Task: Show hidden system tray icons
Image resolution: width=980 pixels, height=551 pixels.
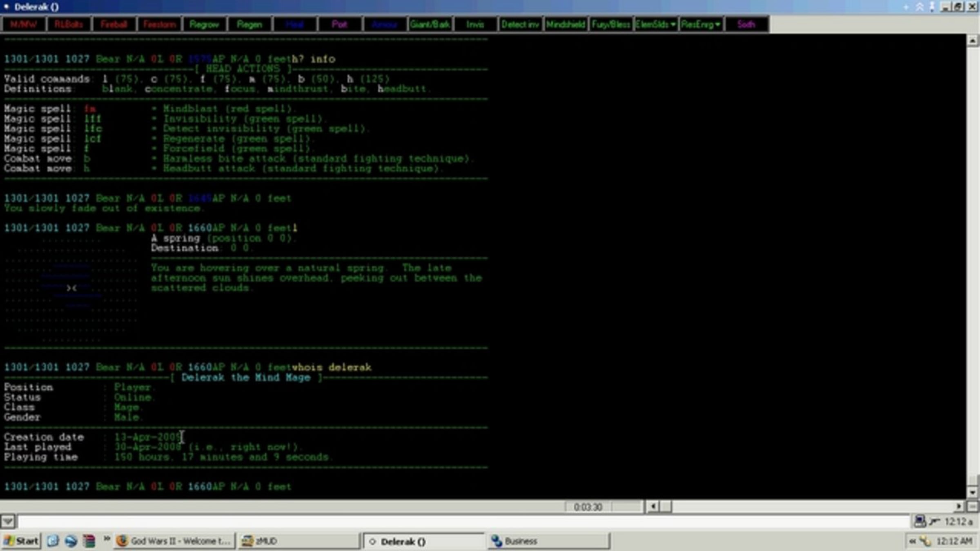Action: [913, 541]
